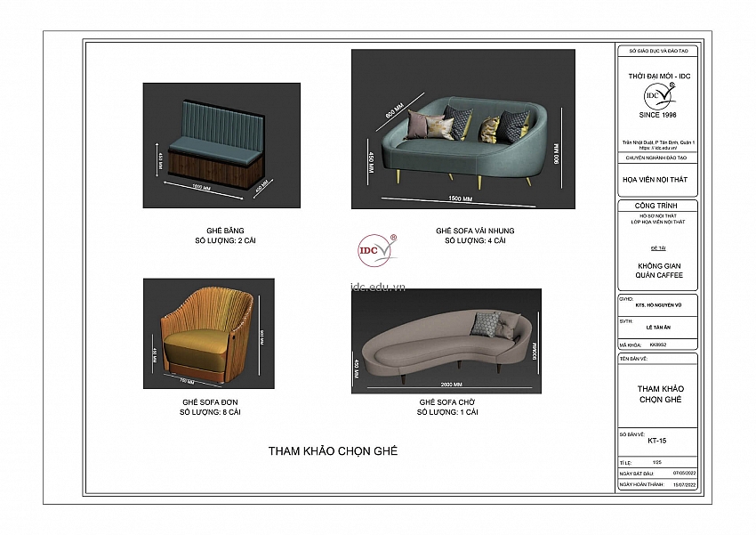Click the THAM KHẢO CHỌN GHẾ sheet title

pos(333,451)
